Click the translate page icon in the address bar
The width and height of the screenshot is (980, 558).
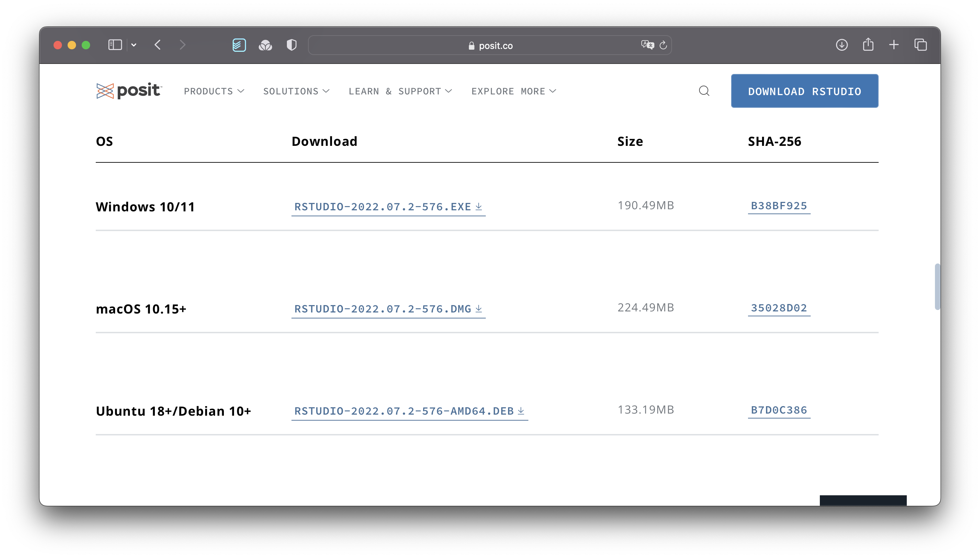(x=647, y=45)
